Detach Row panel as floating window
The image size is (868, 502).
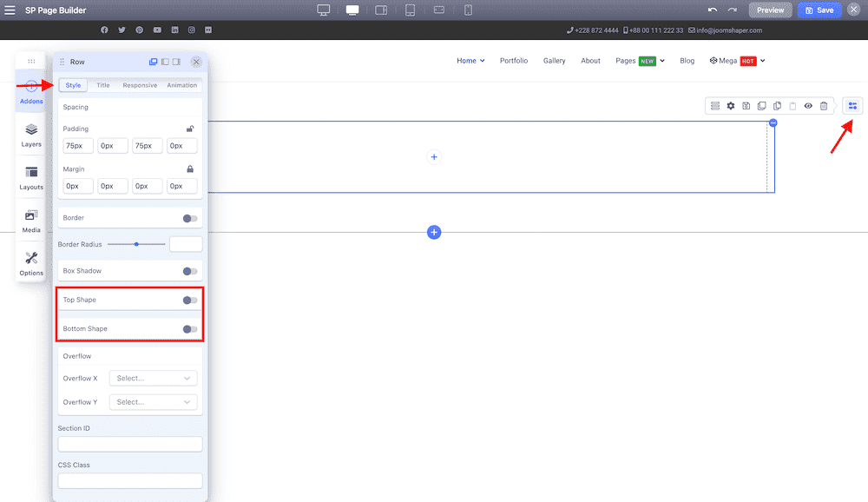pyautogui.click(x=154, y=62)
